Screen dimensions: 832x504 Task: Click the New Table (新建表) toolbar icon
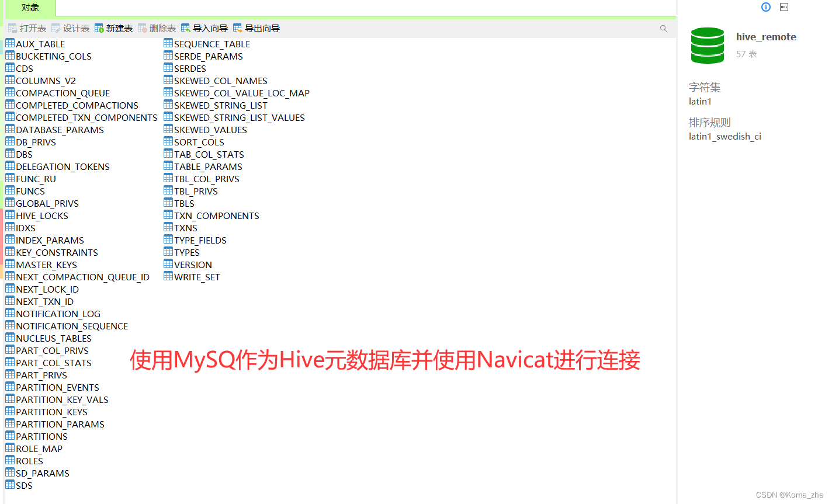pyautogui.click(x=99, y=28)
